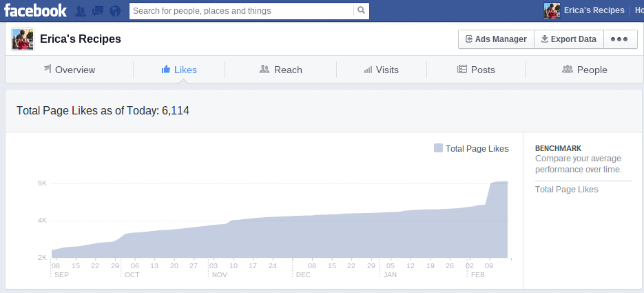Click the profile picture in the top bar
This screenshot has width=644, height=293.
[x=552, y=10]
